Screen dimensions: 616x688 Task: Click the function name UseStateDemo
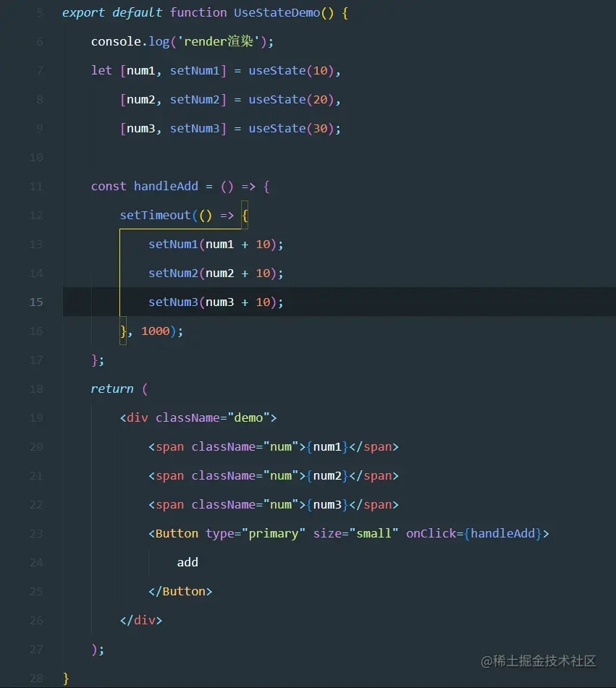tap(277, 13)
